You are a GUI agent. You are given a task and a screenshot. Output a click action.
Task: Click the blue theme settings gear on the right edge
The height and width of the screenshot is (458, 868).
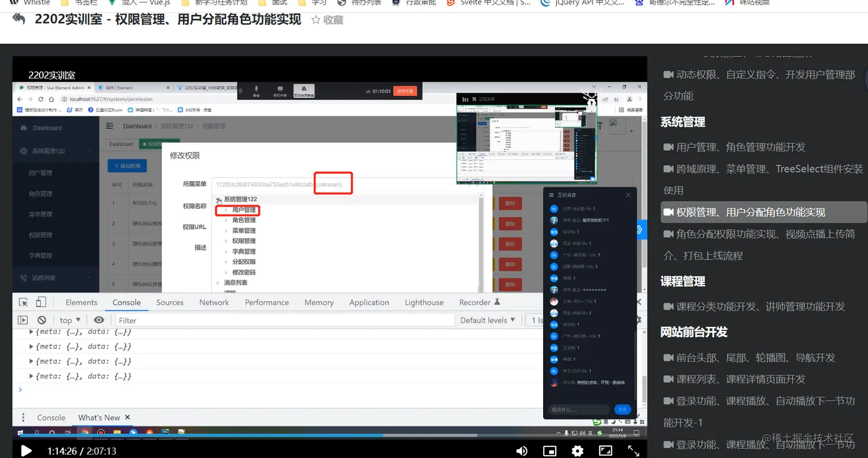pos(639,230)
